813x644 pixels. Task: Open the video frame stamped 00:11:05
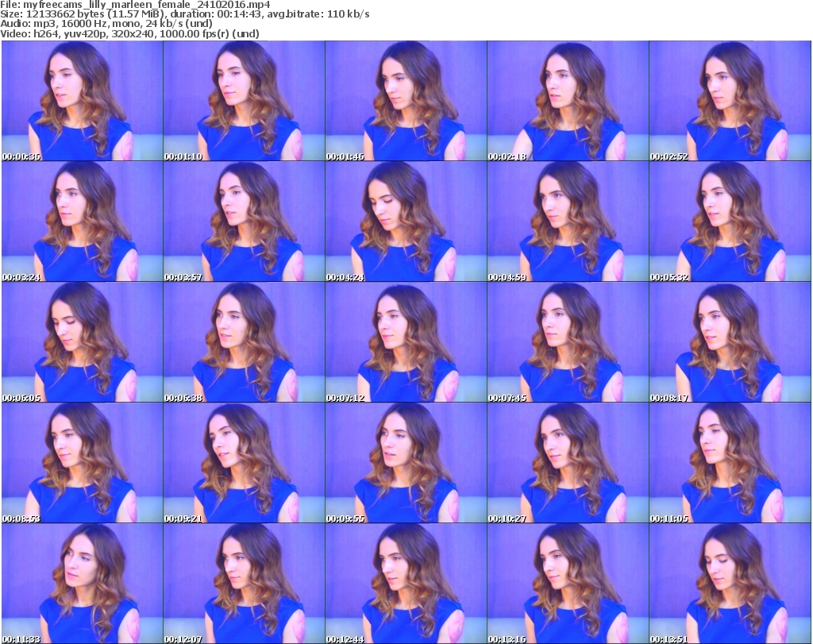coord(730,463)
